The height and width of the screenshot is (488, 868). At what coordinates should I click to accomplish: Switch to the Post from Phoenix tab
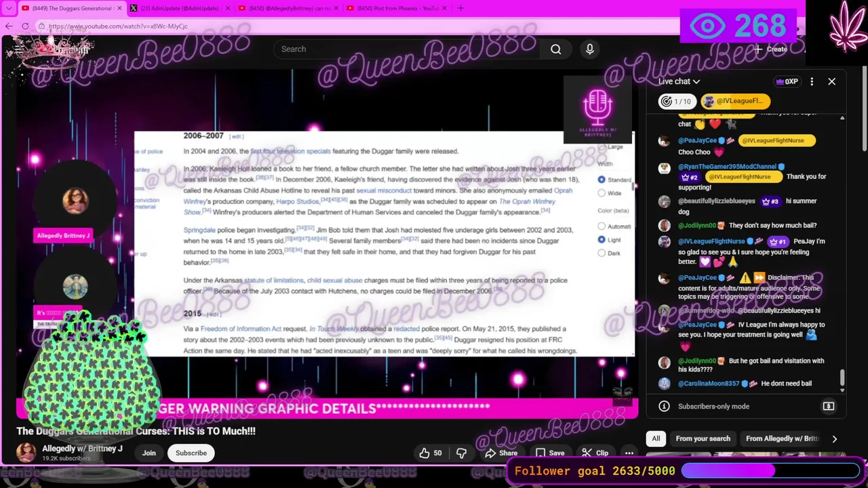(395, 8)
